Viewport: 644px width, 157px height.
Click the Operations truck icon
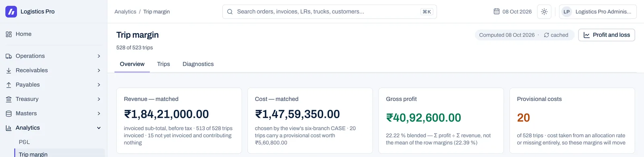point(8,56)
